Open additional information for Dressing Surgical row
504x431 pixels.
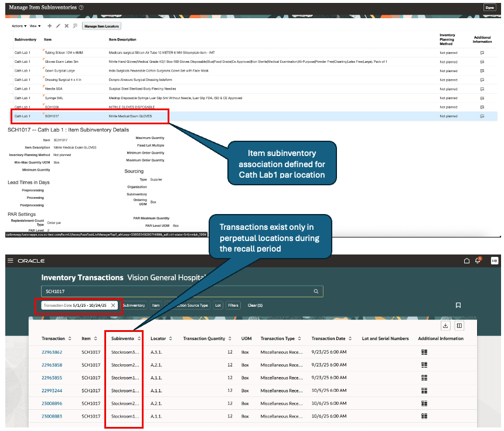pos(482,79)
